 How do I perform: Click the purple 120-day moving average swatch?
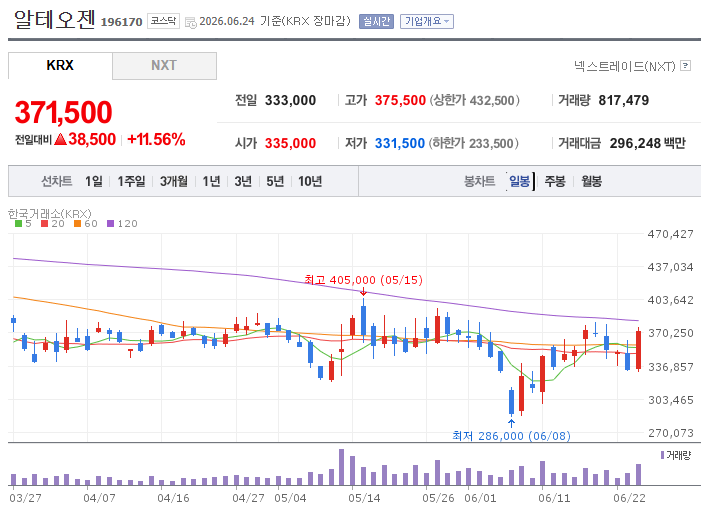point(110,223)
